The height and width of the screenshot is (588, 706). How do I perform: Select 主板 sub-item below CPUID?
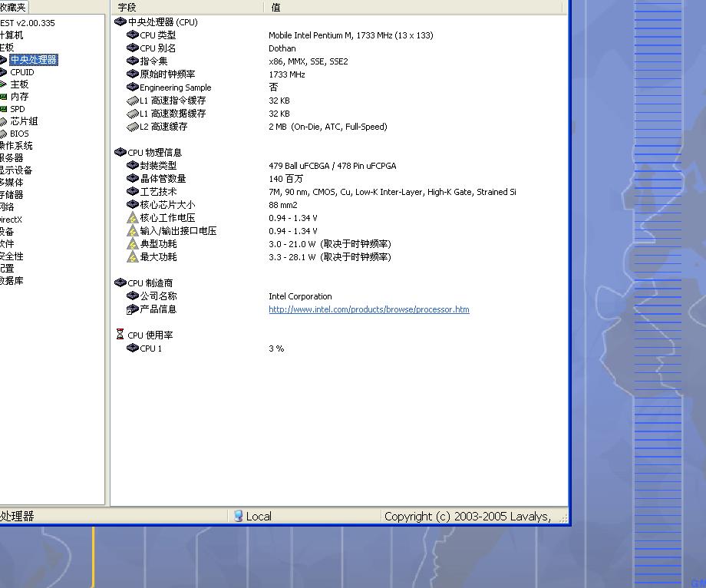pyautogui.click(x=19, y=84)
